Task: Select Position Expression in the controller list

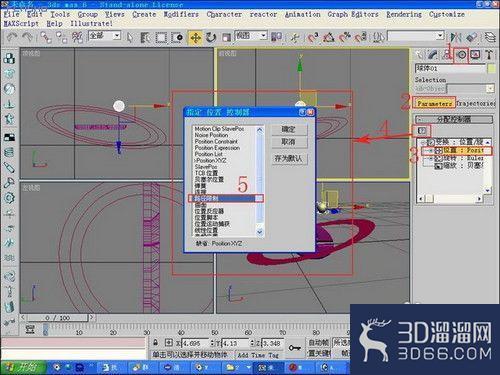Action: click(217, 148)
